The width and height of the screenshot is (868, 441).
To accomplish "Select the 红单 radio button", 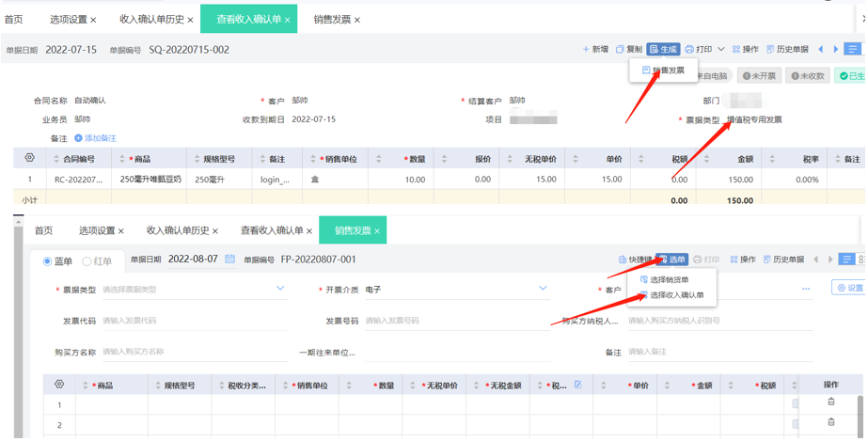I will coord(87,261).
